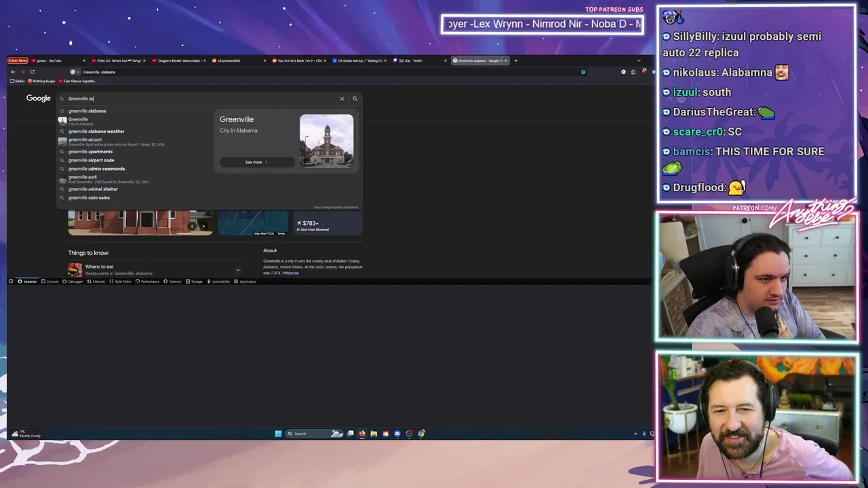Switch to the Style Editor devtools tab
The image size is (868, 488).
pos(121,281)
